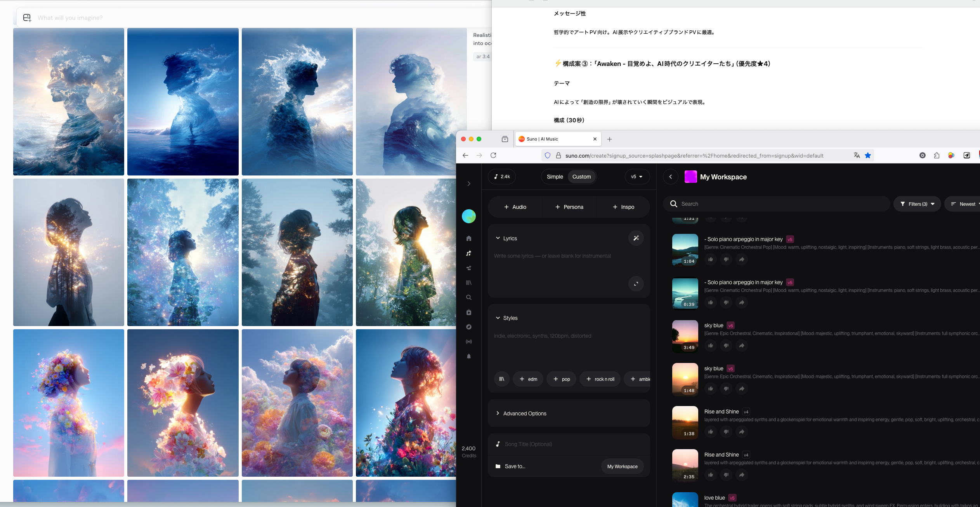Viewport: 980px width, 507px height.
Task: Dislike the Rise and Shine 1:38 track
Action: coord(726,432)
